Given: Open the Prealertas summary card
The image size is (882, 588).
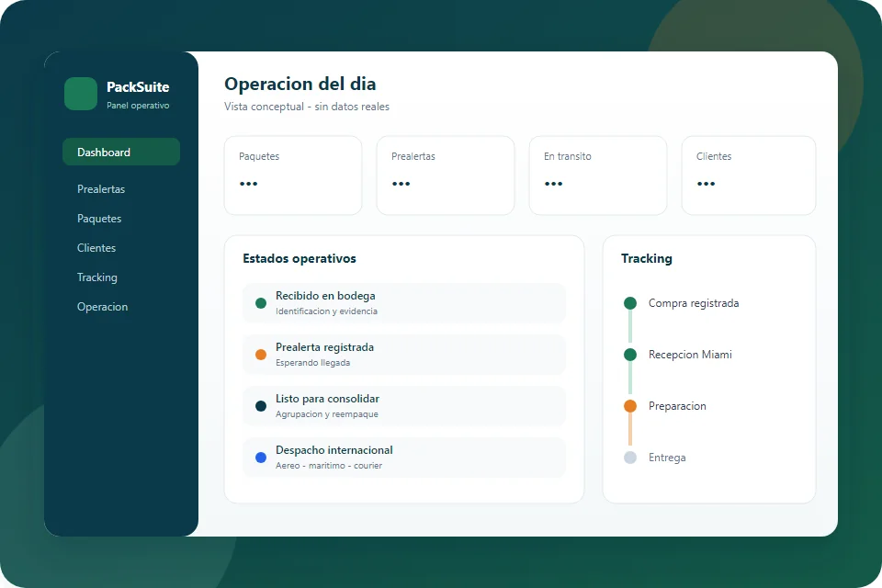Looking at the screenshot, I should click(x=446, y=175).
